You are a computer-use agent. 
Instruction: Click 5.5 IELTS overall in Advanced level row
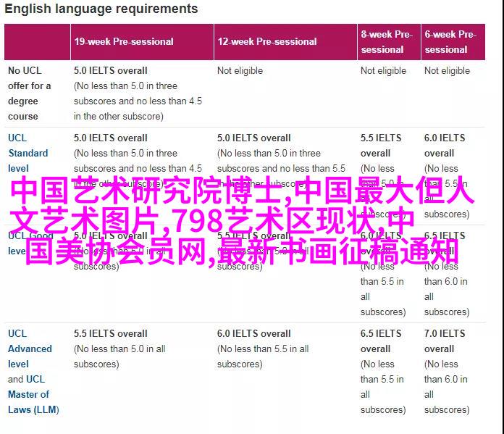(111, 333)
